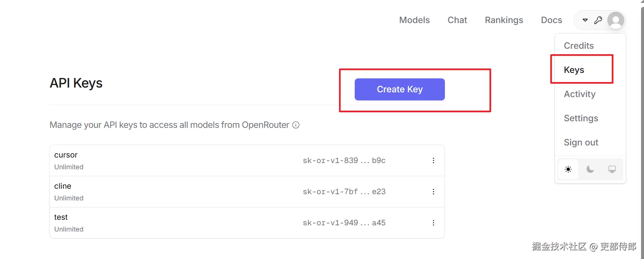Select Keys in the account menu
Image resolution: width=644 pixels, height=259 pixels.
(574, 70)
